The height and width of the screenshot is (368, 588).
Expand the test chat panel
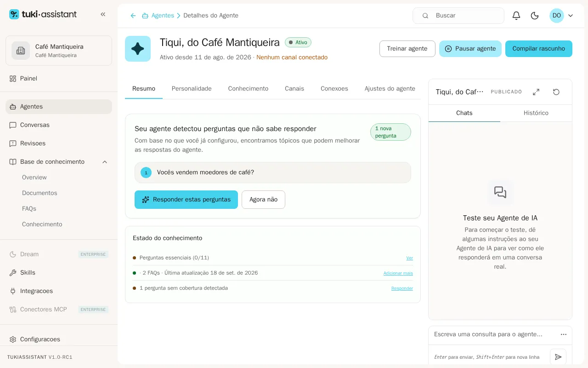pyautogui.click(x=536, y=92)
